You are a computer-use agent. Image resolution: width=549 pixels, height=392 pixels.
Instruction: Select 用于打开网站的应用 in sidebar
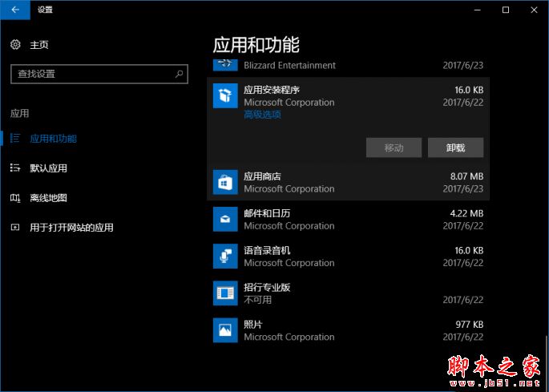coord(71,228)
